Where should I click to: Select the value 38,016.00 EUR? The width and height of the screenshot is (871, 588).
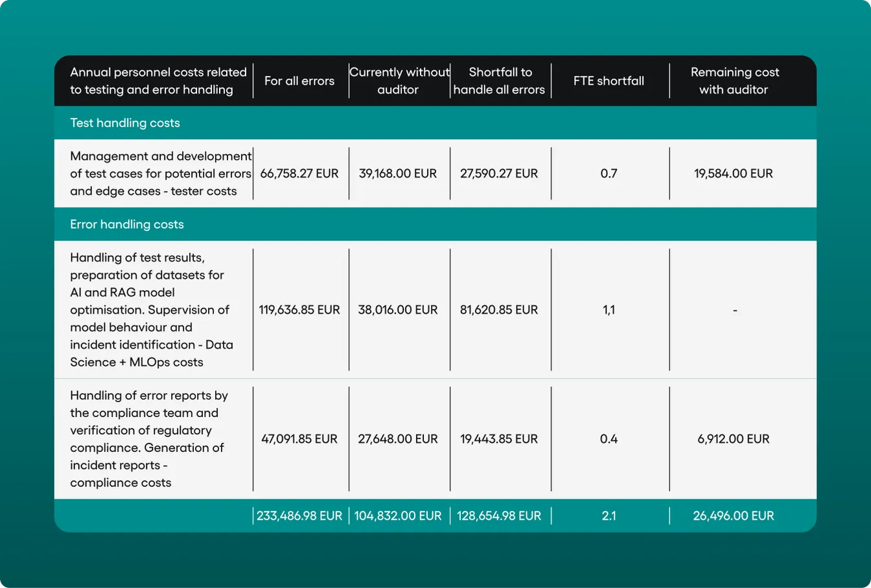coord(398,310)
